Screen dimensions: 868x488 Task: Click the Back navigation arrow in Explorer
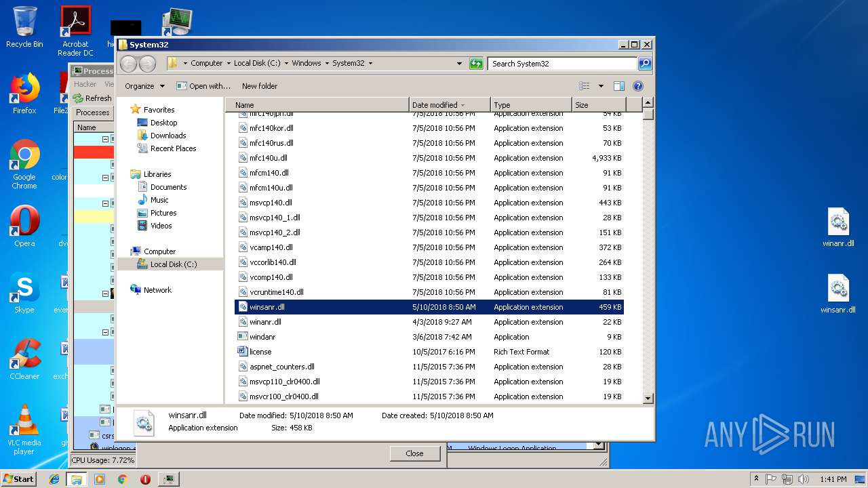[128, 64]
